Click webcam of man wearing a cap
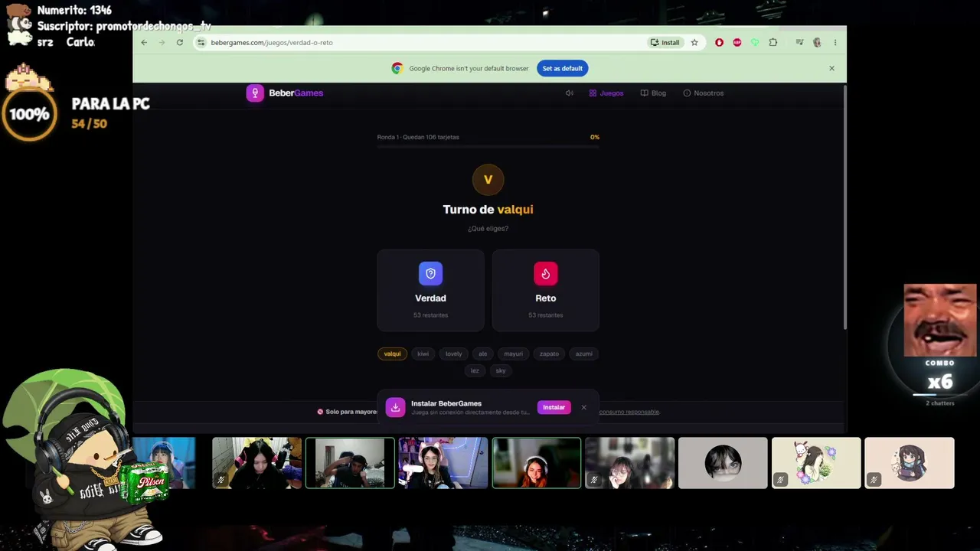980x551 pixels. [350, 463]
